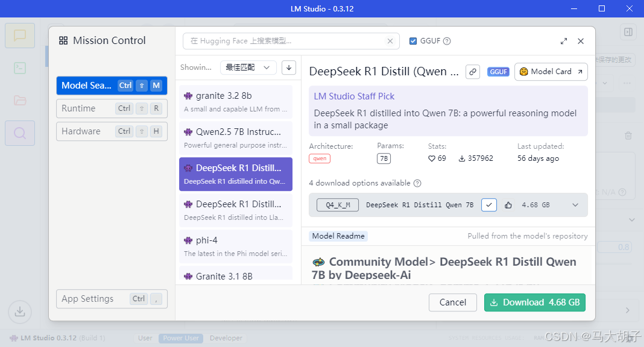This screenshot has width=644, height=347.
Task: Toggle the GGUF checkbox
Action: click(x=413, y=41)
